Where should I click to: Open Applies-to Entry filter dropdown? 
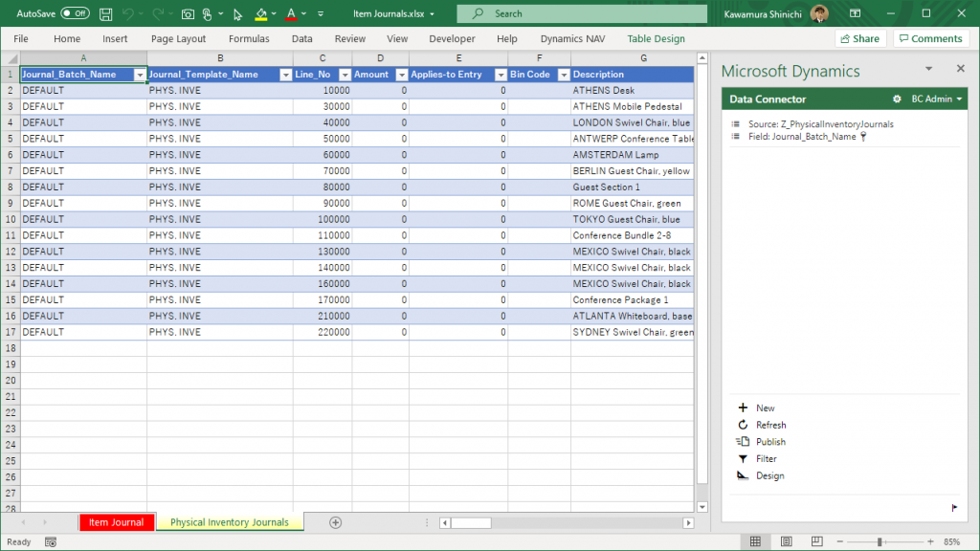coord(501,75)
